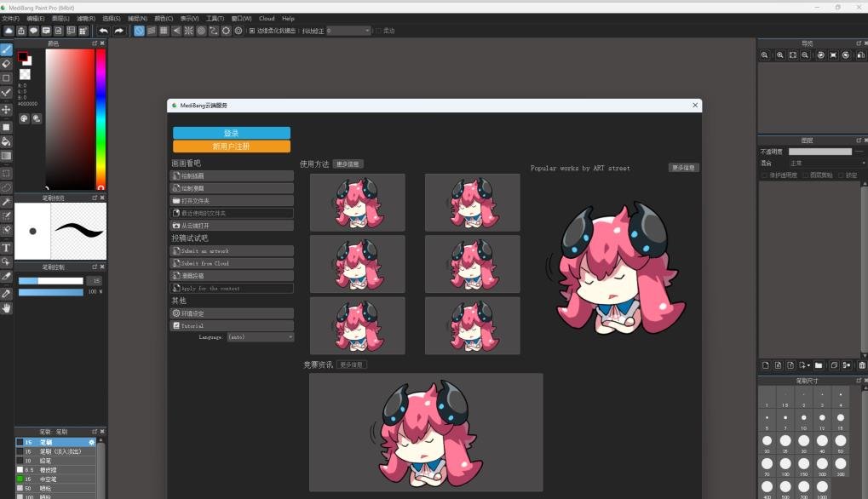
Task: Enable Lock checkbox in Layers panel
Action: [841, 175]
